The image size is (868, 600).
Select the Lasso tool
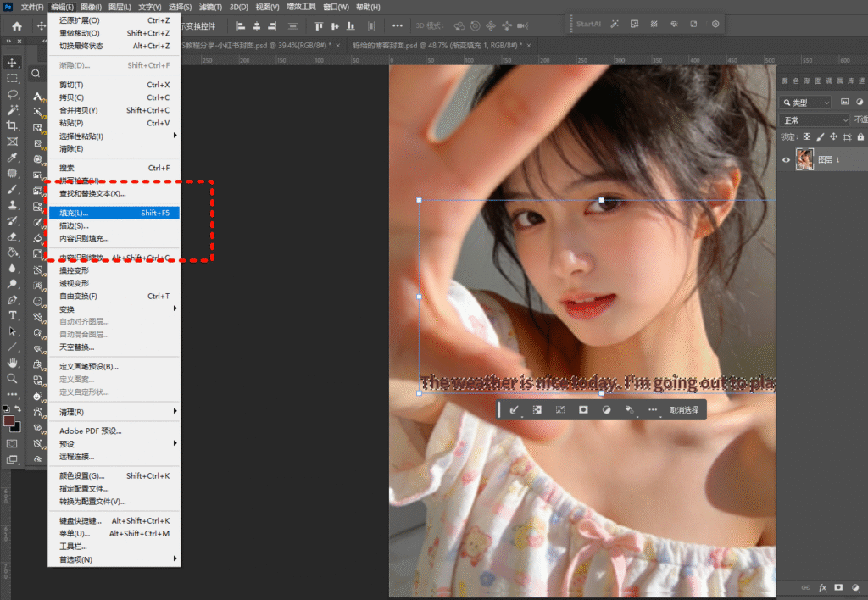point(13,94)
